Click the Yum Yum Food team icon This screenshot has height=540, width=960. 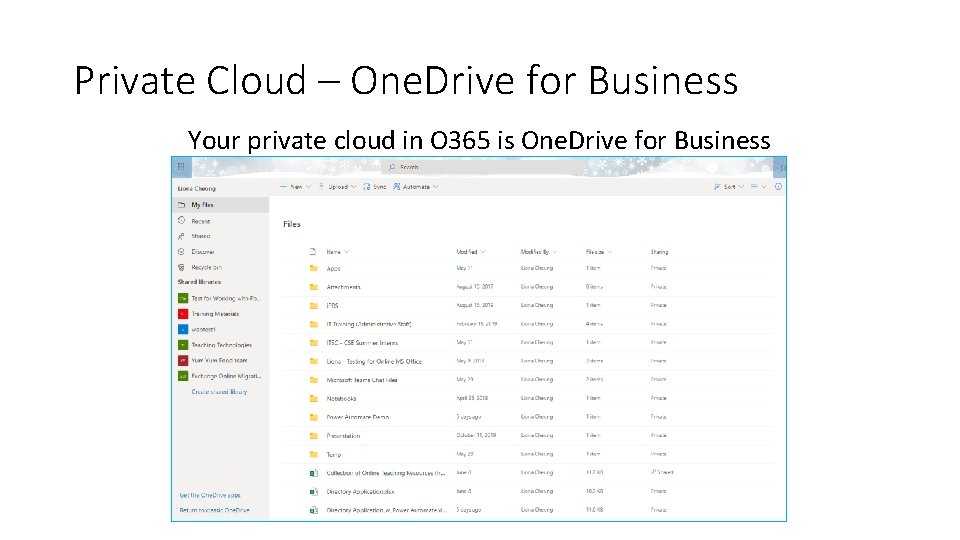tap(182, 361)
